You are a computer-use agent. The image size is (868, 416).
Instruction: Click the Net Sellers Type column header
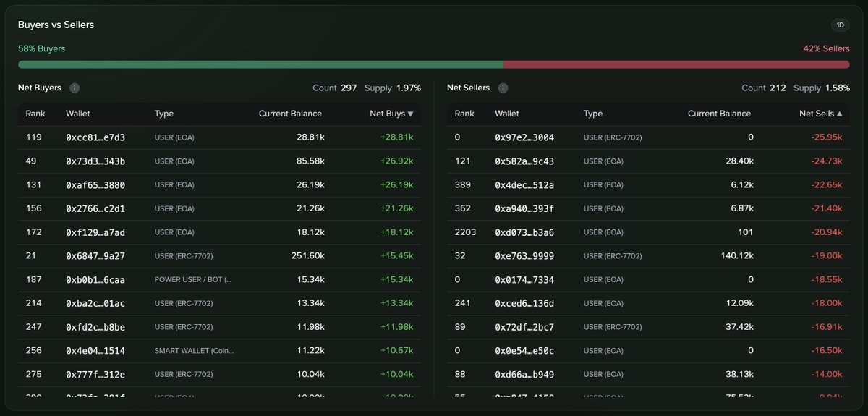coord(593,114)
